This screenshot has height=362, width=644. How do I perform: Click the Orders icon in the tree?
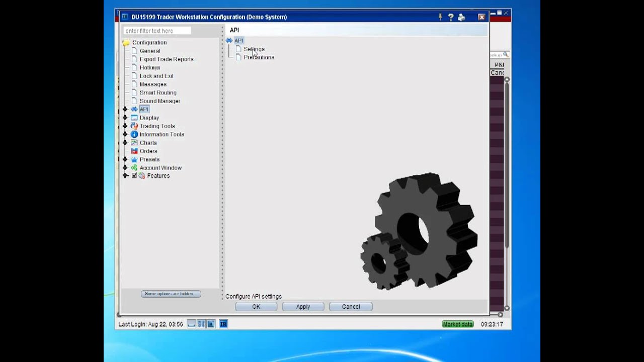click(134, 151)
